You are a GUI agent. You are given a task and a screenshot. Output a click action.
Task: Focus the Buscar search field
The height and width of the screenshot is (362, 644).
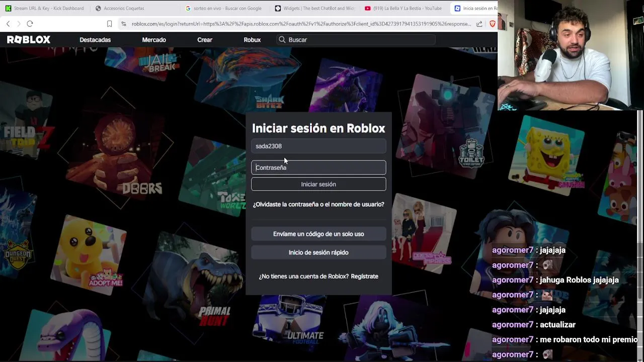tap(356, 40)
